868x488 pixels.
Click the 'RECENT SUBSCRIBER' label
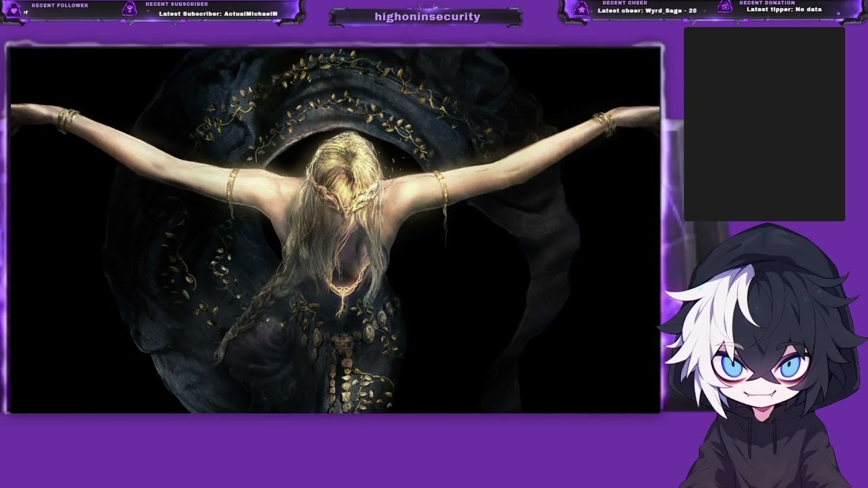click(176, 5)
